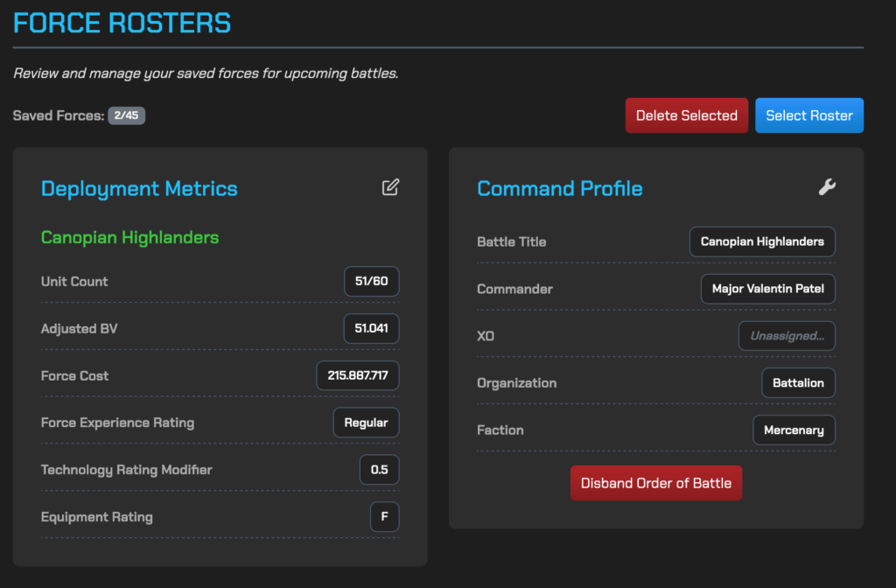896x588 pixels.
Task: Click the Deployment Metrics panel heading
Action: pos(139,189)
